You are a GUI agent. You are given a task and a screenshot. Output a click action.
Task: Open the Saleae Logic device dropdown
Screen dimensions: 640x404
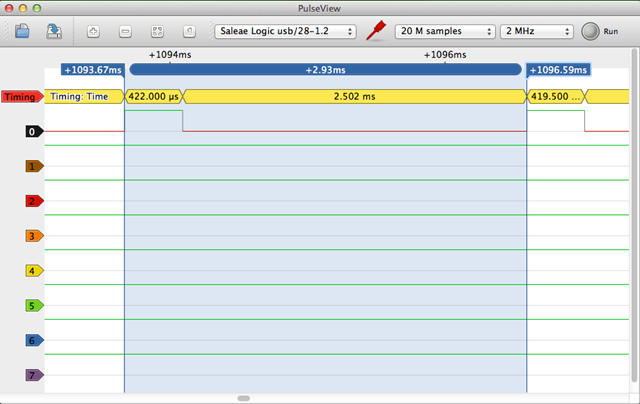[x=285, y=31]
